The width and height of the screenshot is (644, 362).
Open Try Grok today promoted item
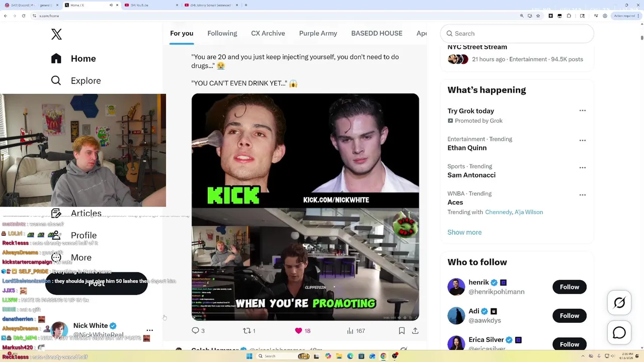470,111
